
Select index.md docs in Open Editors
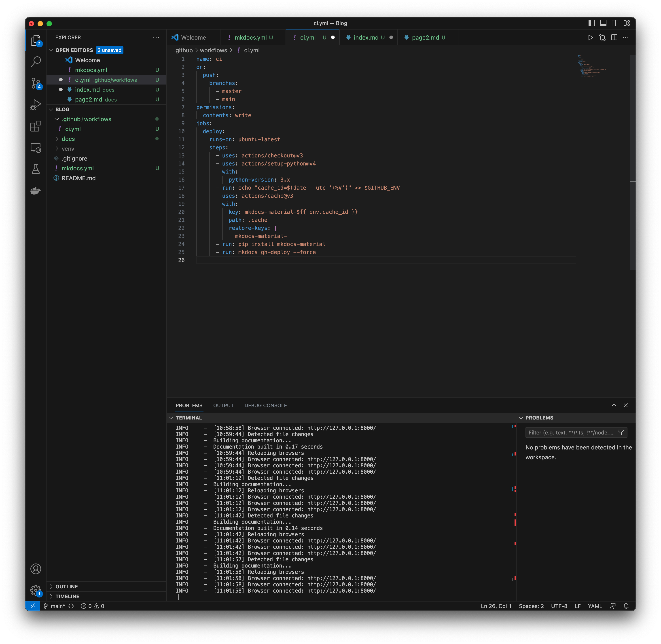[106, 90]
